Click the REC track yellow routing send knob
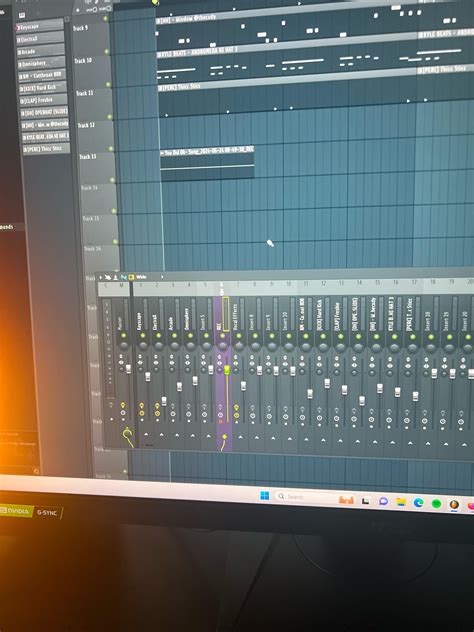Image resolution: width=474 pixels, height=632 pixels. (x=225, y=437)
